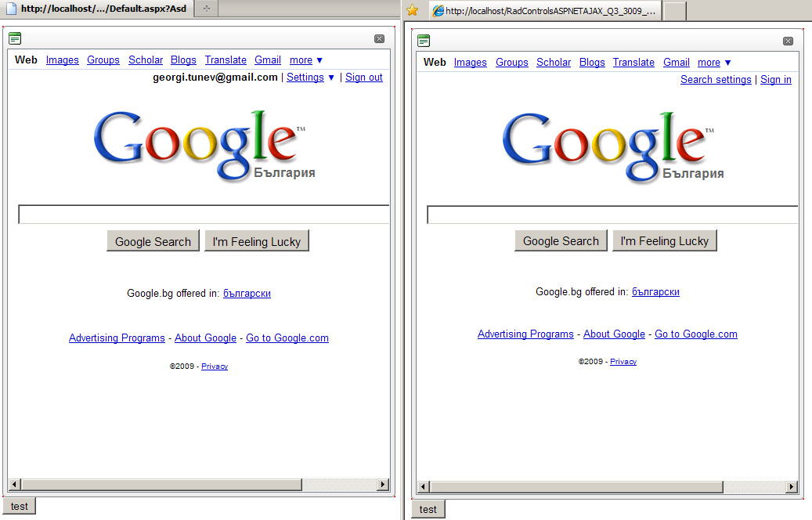812x520 pixels.
Task: Click horizontal scrollbar thumb in the left window
Action: 161,485
